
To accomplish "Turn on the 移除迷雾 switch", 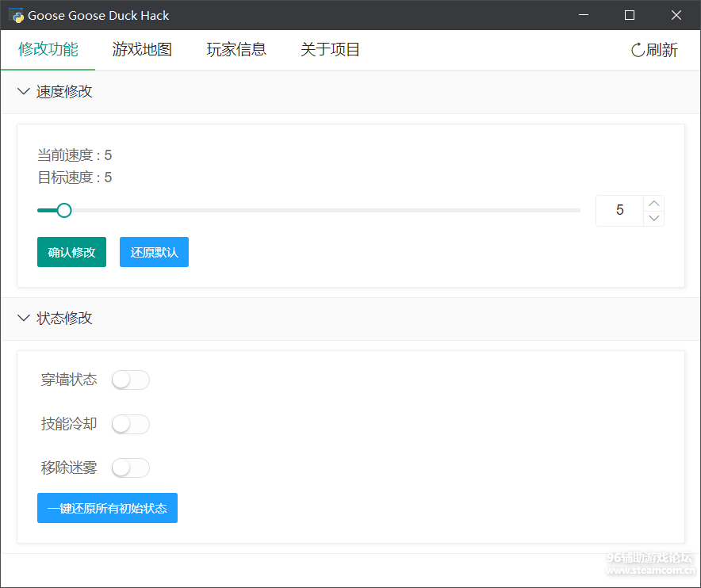I will [x=130, y=468].
